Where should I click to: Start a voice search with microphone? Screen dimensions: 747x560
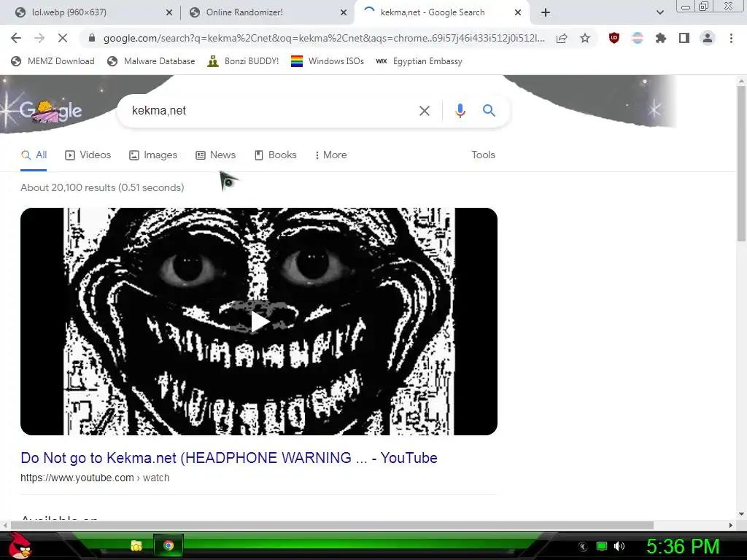pyautogui.click(x=460, y=111)
